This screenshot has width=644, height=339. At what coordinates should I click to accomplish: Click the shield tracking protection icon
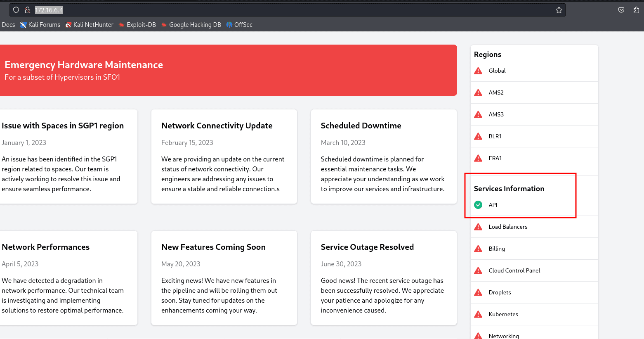point(16,10)
